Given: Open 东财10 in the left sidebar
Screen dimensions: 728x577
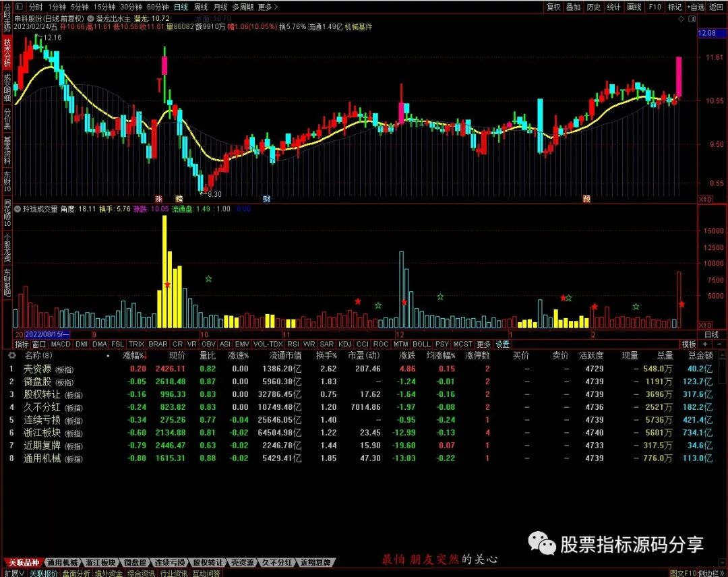Looking at the screenshot, I should (x=7, y=181).
